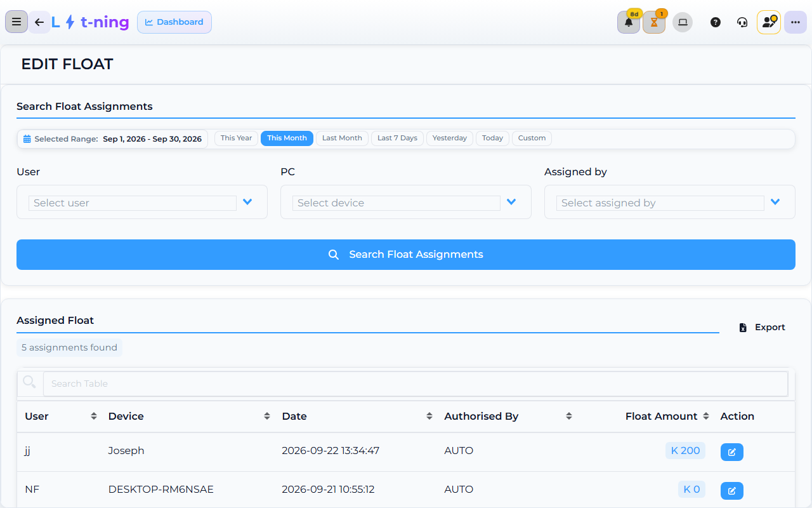Select the Today range

pyautogui.click(x=492, y=138)
